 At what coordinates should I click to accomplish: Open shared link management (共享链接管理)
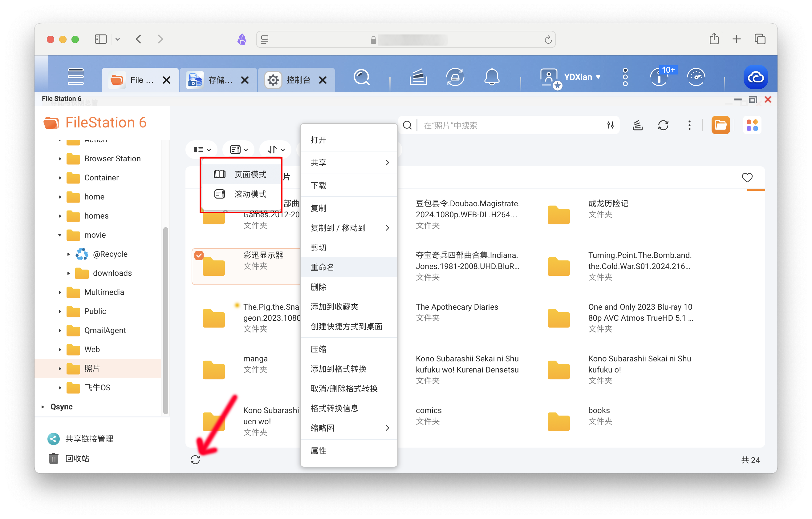pos(80,438)
